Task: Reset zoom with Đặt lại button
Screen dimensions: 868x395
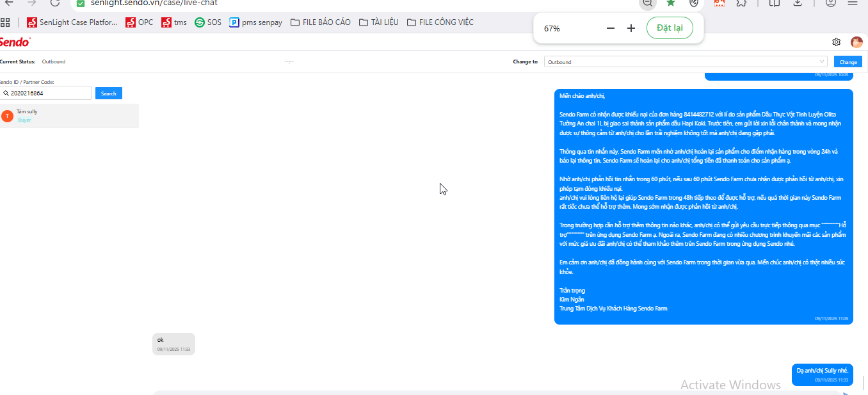Action: [670, 28]
